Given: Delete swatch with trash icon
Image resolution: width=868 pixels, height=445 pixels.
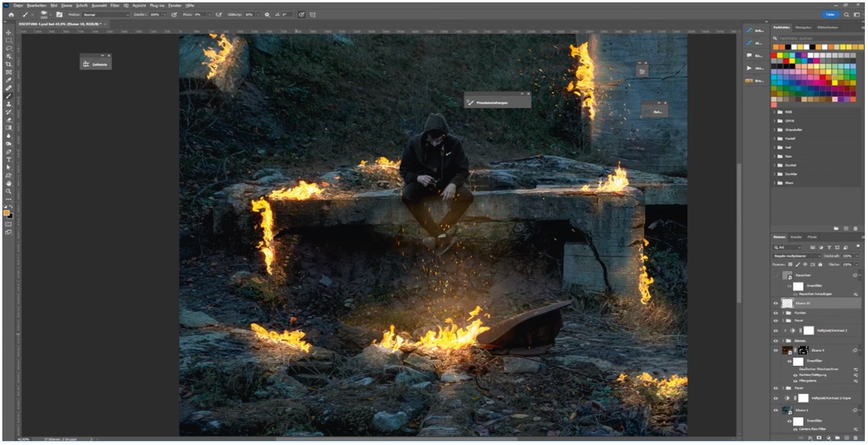Looking at the screenshot, I should (855, 228).
